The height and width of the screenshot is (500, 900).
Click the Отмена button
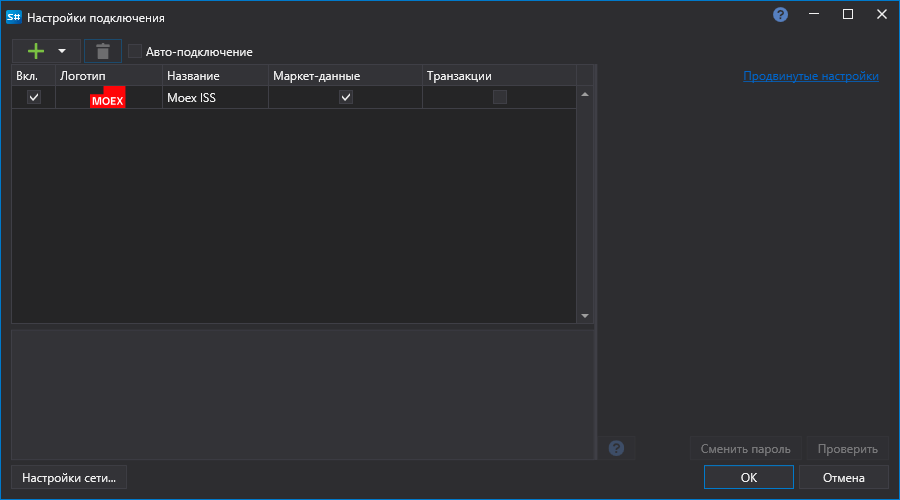point(844,478)
